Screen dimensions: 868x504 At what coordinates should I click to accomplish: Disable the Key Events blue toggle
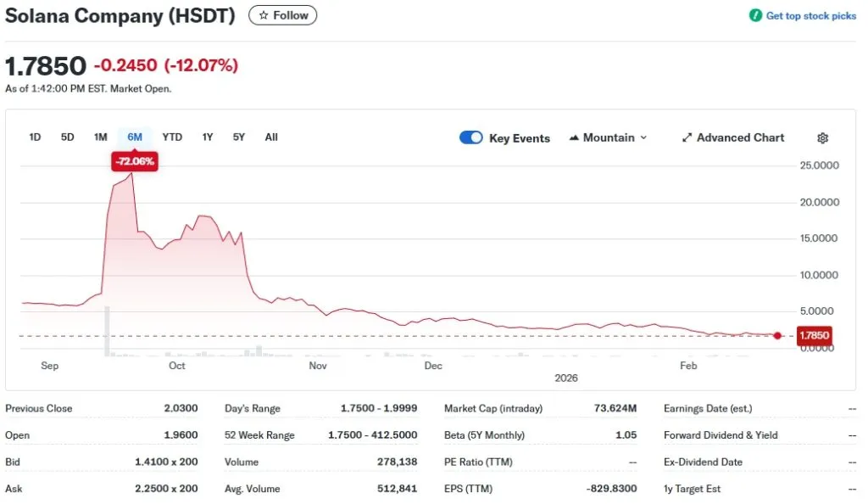click(x=471, y=137)
